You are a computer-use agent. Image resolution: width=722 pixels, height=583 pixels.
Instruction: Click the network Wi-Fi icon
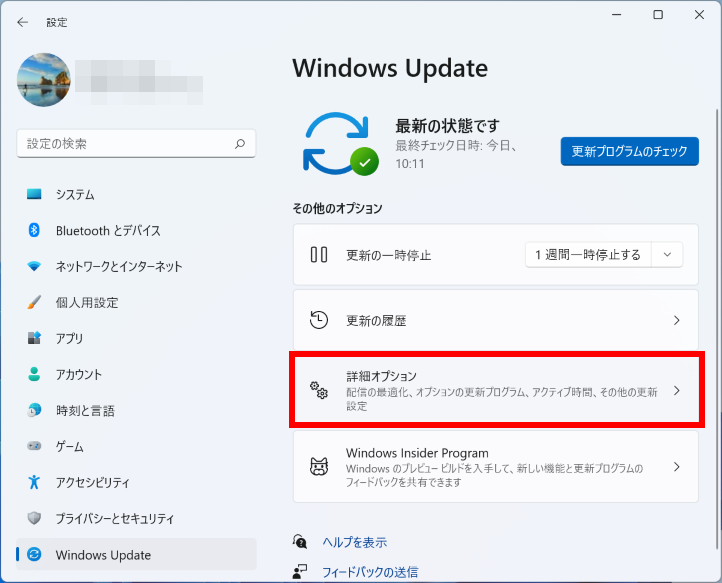coord(34,266)
